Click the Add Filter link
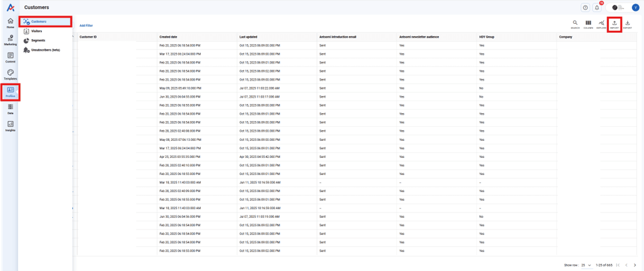This screenshot has height=271, width=644. [x=86, y=26]
